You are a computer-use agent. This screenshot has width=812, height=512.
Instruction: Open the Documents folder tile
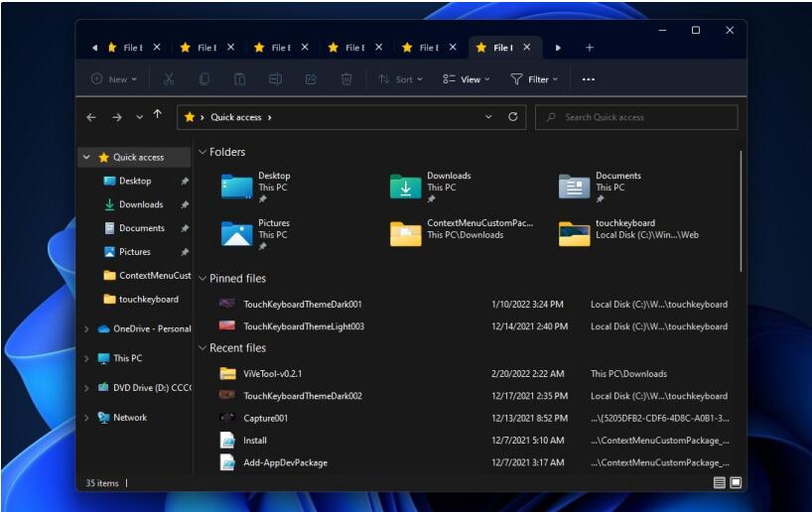pyautogui.click(x=600, y=187)
